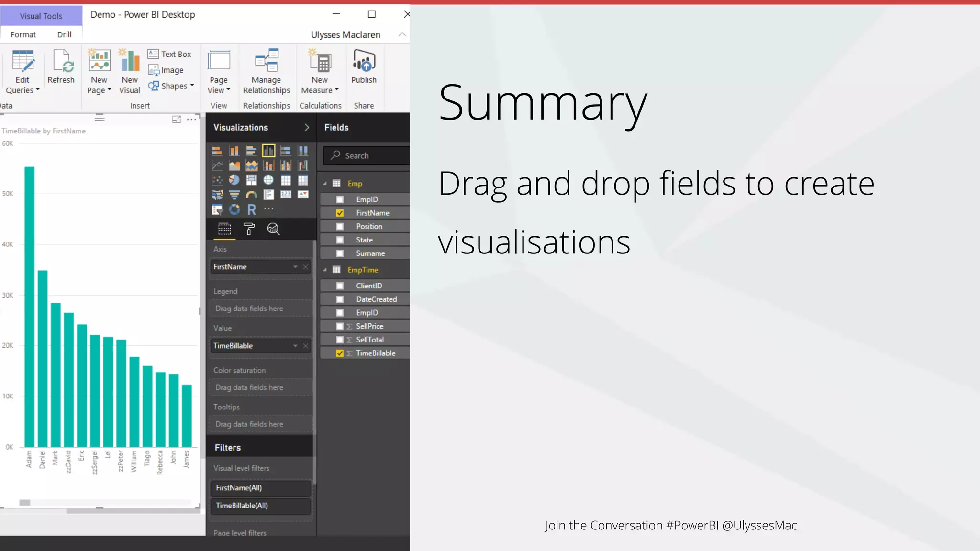Image resolution: width=980 pixels, height=551 pixels.
Task: Select the slicer visual
Action: coord(217,209)
